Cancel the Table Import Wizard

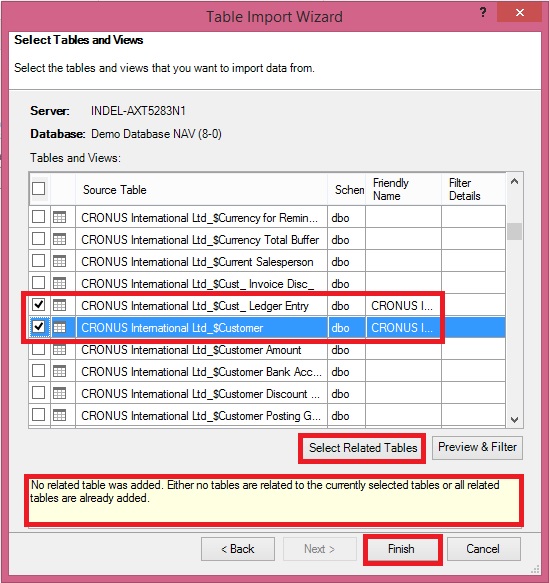pyautogui.click(x=483, y=549)
